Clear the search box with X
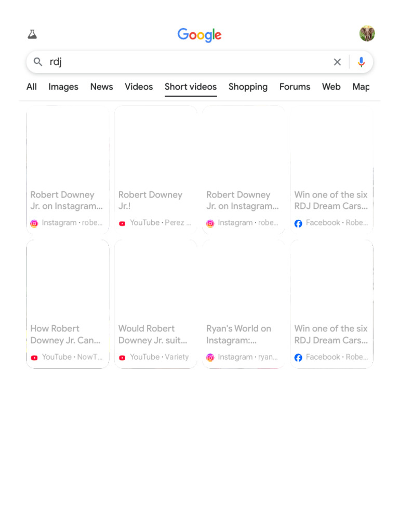Image resolution: width=399 pixels, height=532 pixels. (x=337, y=62)
